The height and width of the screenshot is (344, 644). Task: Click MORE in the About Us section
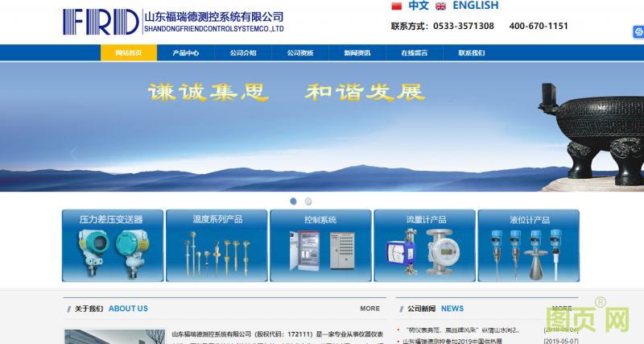(x=369, y=309)
